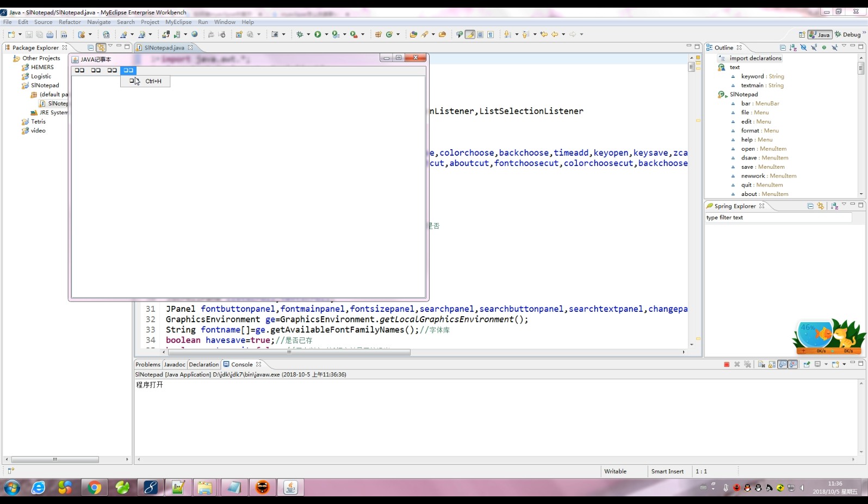Open the MyEclipse menu

coord(178,22)
